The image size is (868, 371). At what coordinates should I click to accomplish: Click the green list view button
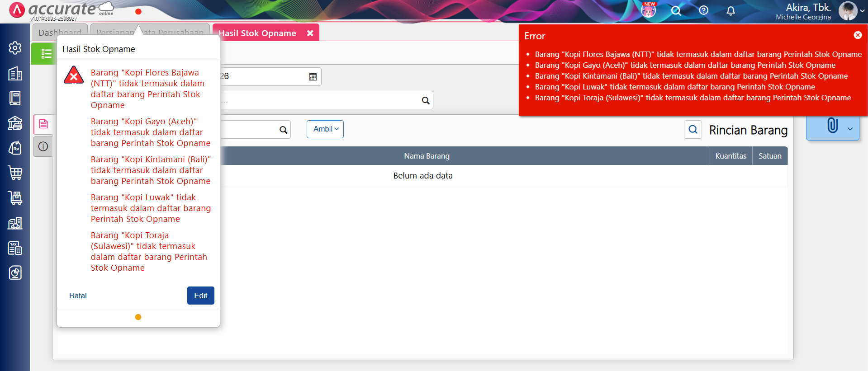pyautogui.click(x=44, y=54)
